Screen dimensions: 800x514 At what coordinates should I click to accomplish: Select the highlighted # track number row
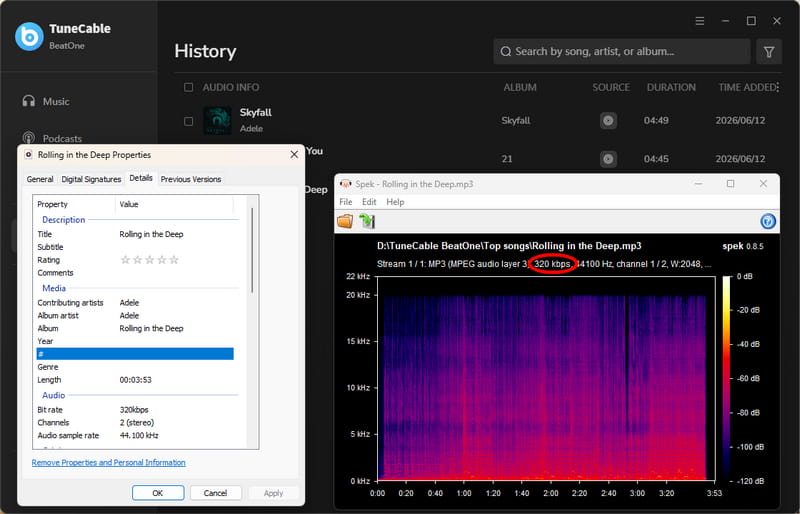(135, 354)
